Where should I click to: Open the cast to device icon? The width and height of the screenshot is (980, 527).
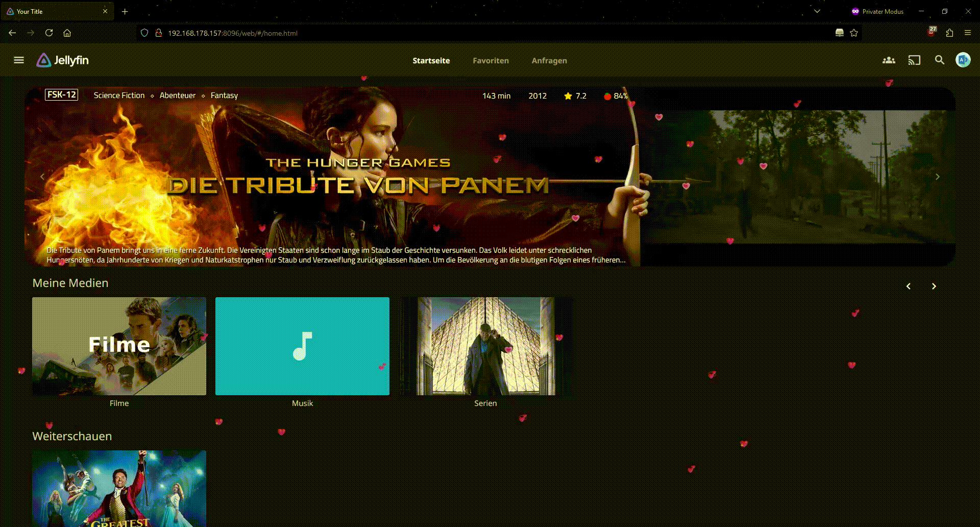[x=914, y=60]
